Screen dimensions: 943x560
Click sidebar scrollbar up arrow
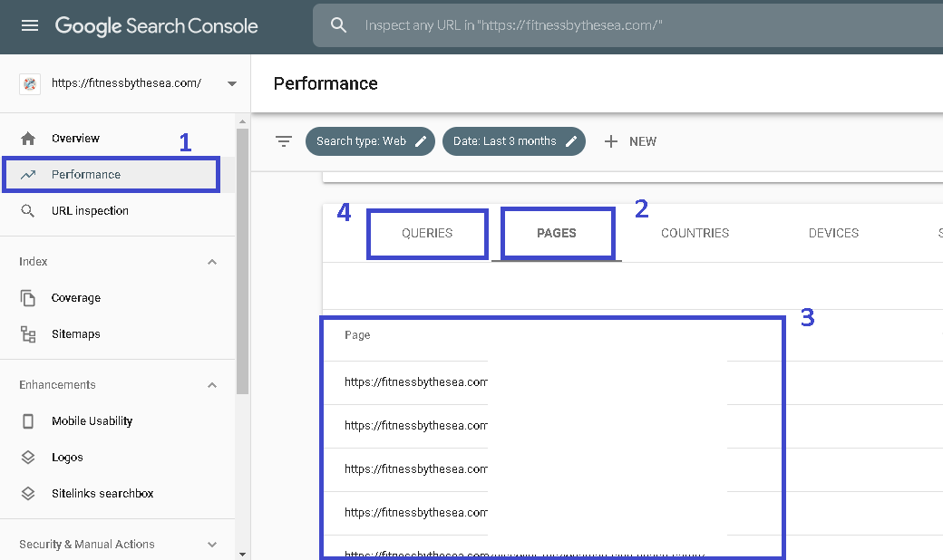click(x=242, y=121)
